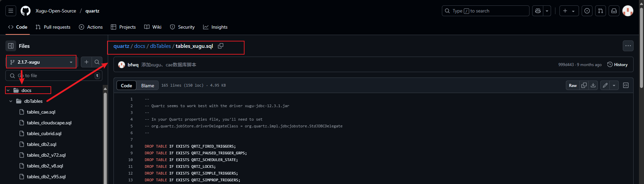Copy the file path icon
The height and width of the screenshot is (184, 644).
click(221, 46)
